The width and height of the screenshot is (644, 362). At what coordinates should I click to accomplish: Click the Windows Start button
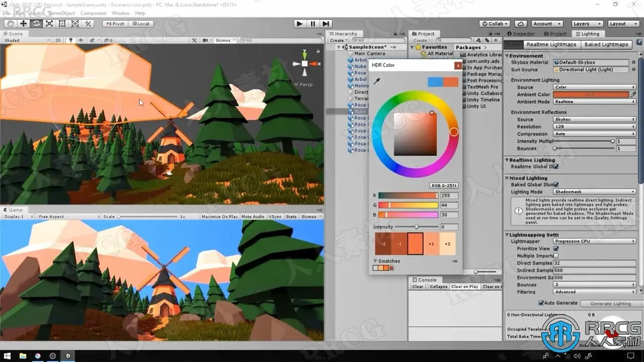coord(8,356)
